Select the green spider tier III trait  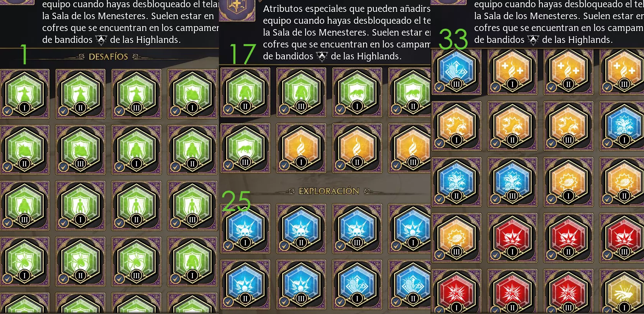(x=136, y=262)
